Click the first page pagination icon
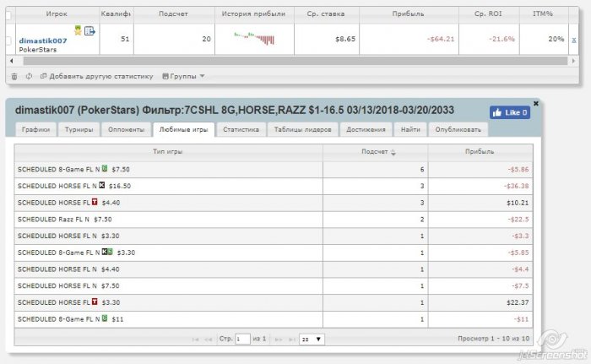This screenshot has width=591, height=364. (x=195, y=340)
